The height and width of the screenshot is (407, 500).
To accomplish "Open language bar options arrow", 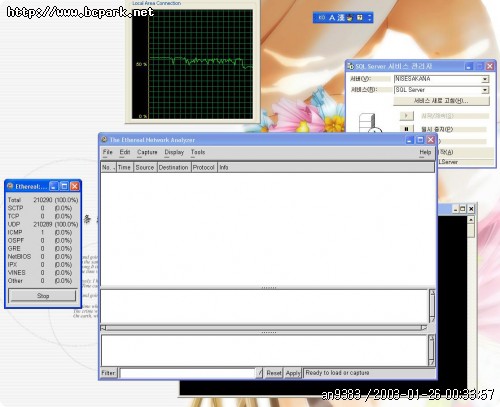I will click(369, 18).
